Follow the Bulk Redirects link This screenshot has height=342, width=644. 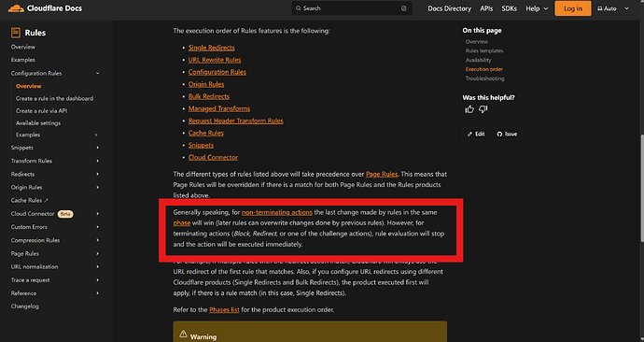[209, 96]
